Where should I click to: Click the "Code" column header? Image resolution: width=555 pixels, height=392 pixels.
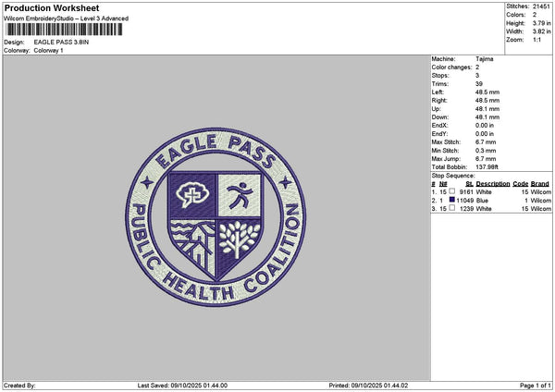520,184
